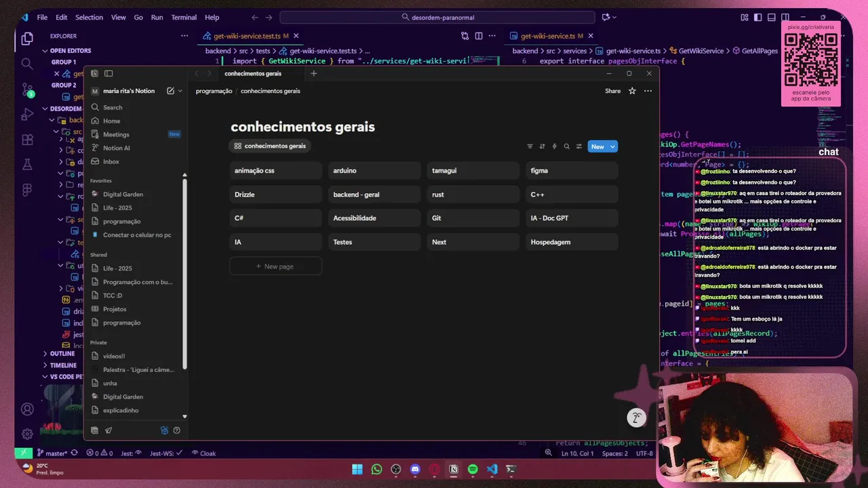Viewport: 868px width, 488px height.
Task: Open VS Code Manage gear icon
Action: (27, 434)
